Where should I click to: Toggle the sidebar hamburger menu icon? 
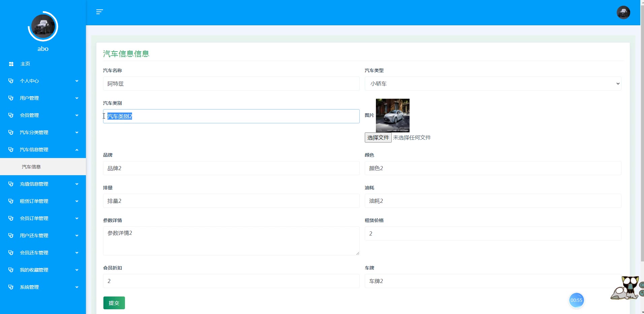(99, 12)
